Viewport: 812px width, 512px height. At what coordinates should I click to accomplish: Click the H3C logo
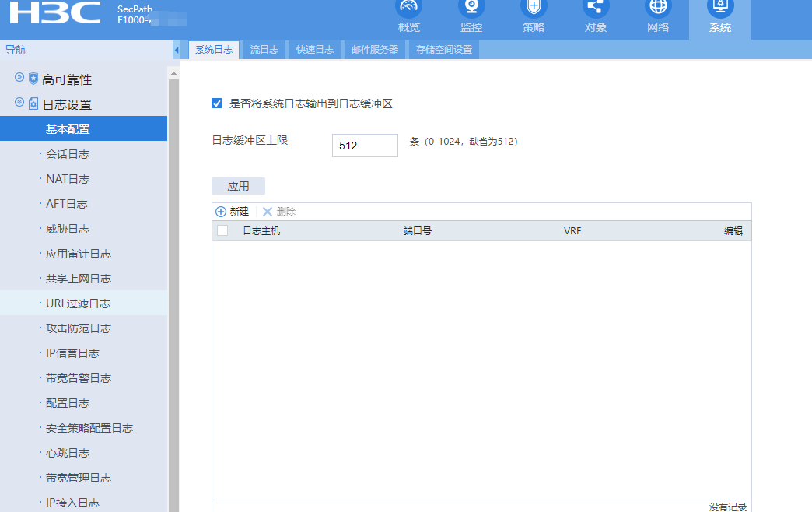pos(55,12)
